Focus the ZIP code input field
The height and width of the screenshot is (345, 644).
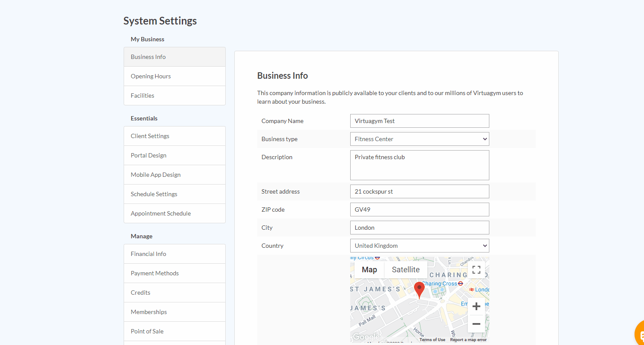(x=420, y=209)
